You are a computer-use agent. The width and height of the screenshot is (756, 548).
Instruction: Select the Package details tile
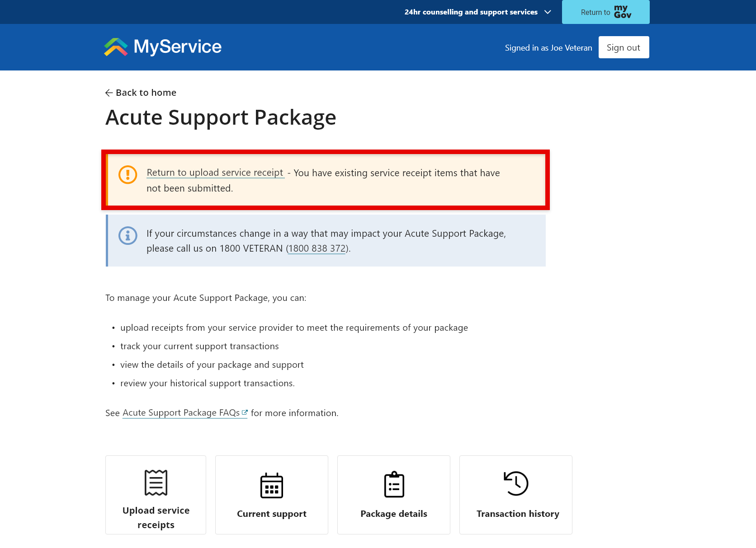(393, 495)
